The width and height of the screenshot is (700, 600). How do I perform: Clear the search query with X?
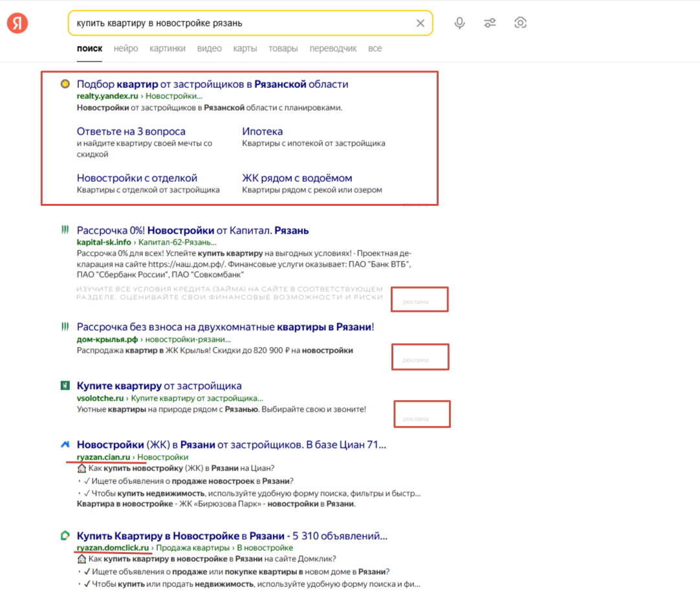[x=420, y=23]
